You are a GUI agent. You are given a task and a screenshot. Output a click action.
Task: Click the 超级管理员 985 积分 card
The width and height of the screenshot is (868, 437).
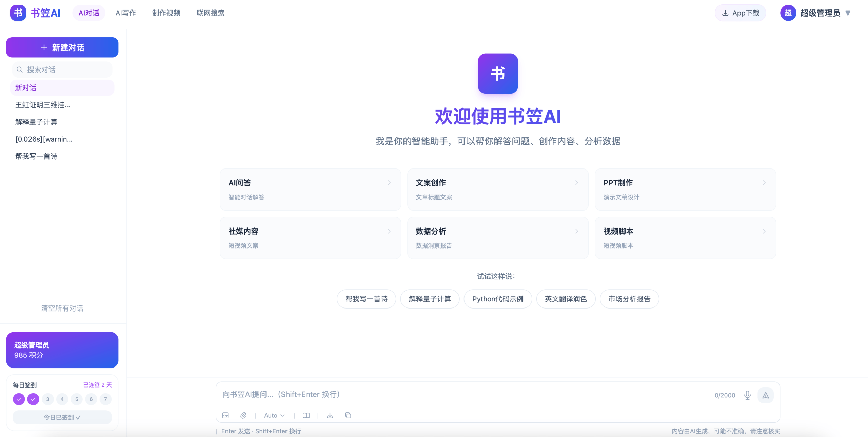point(62,350)
